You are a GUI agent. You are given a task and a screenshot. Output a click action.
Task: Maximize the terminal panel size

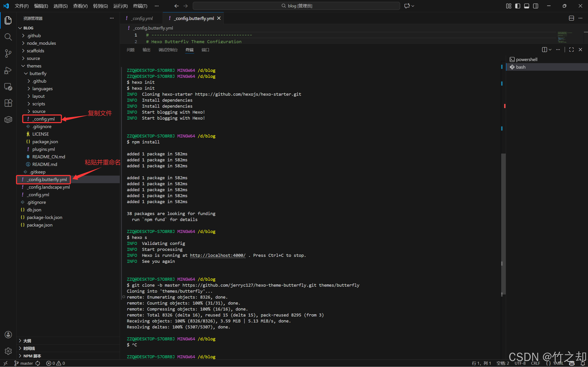[x=571, y=50]
